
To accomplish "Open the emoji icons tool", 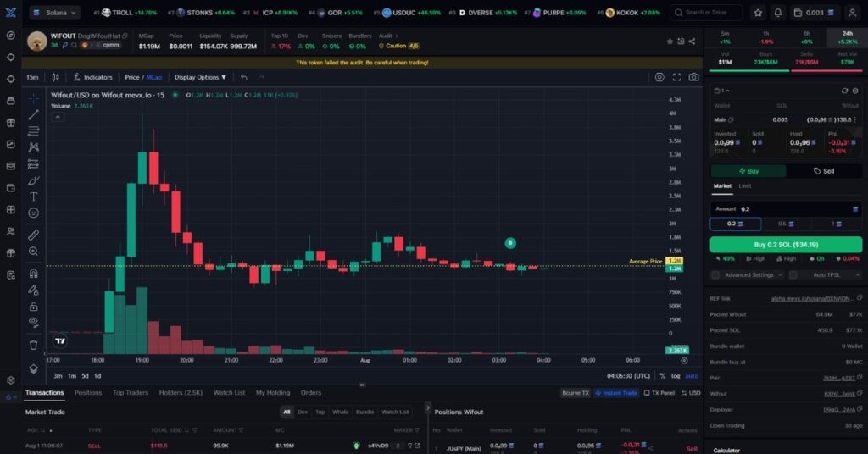I will tap(34, 213).
